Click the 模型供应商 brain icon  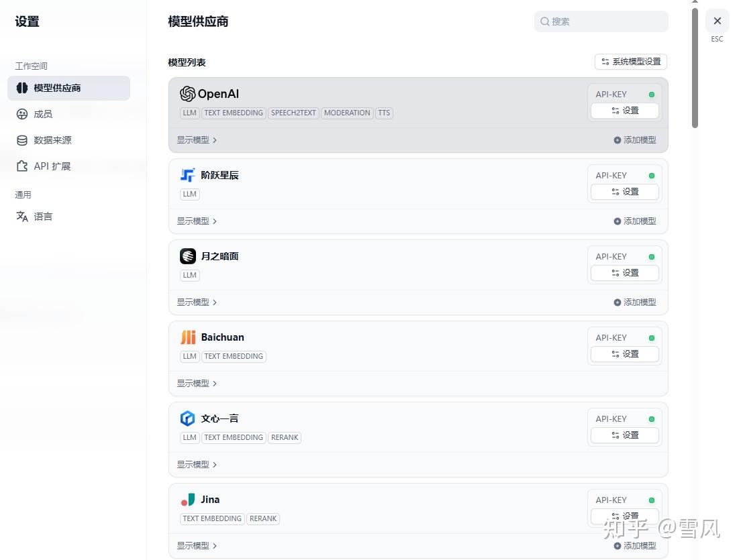(22, 88)
